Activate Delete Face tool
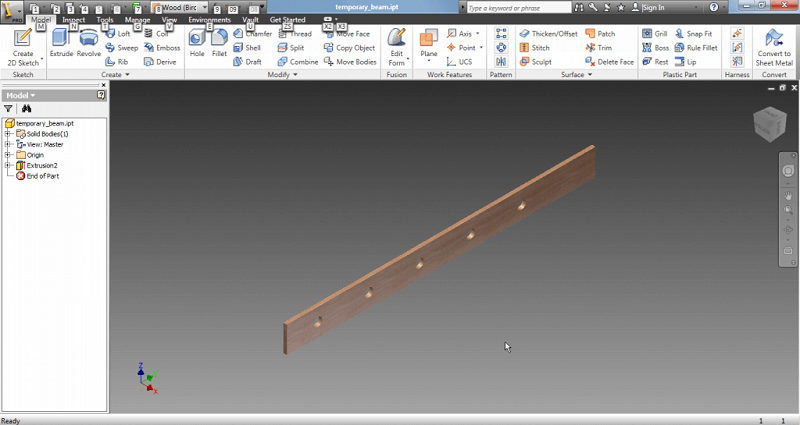The image size is (800, 425). [x=610, y=62]
